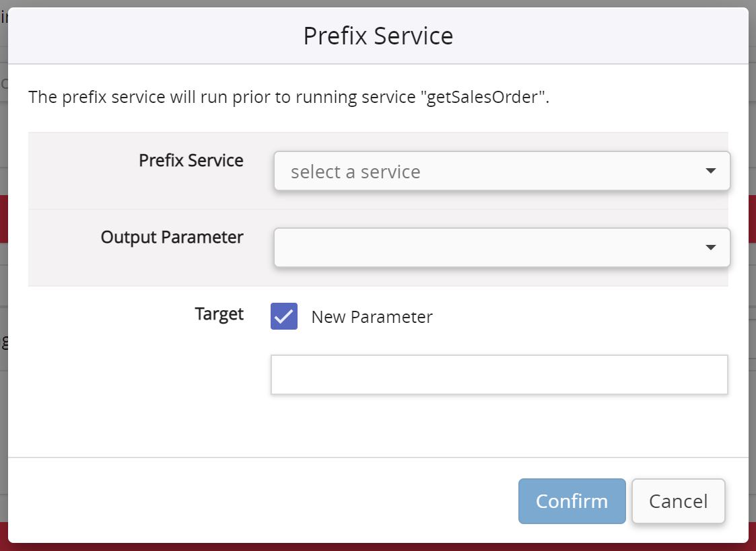Click the Confirm button
This screenshot has height=551, width=756.
[x=572, y=501]
